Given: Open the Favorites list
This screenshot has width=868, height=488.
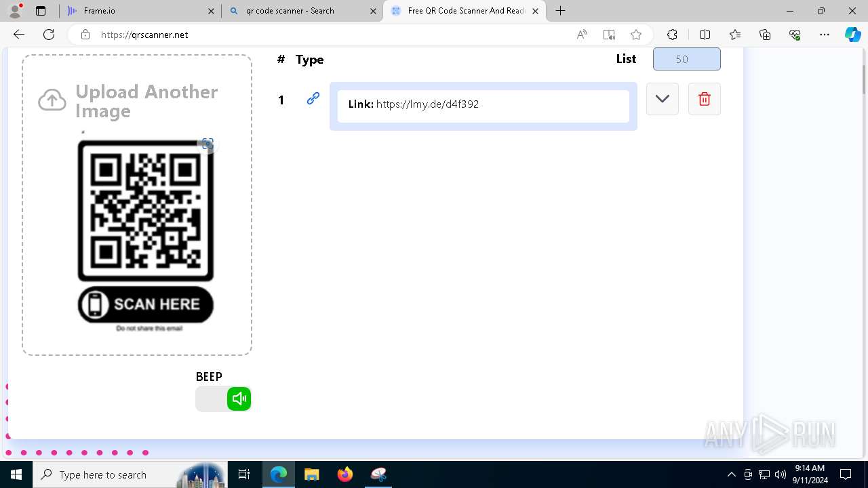Looking at the screenshot, I should tap(735, 35).
